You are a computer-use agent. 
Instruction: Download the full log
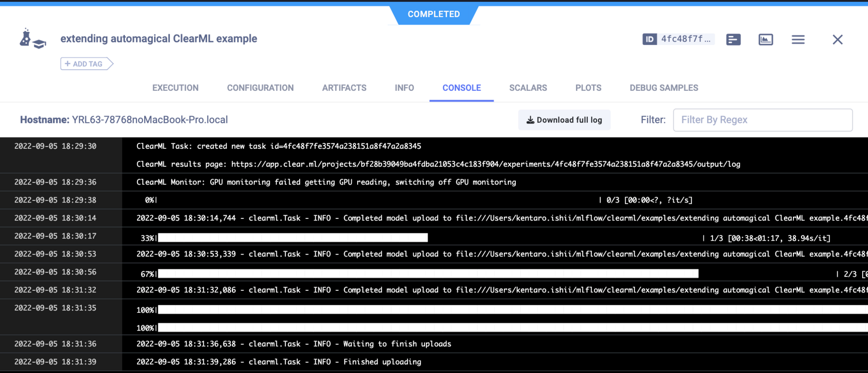coord(564,120)
